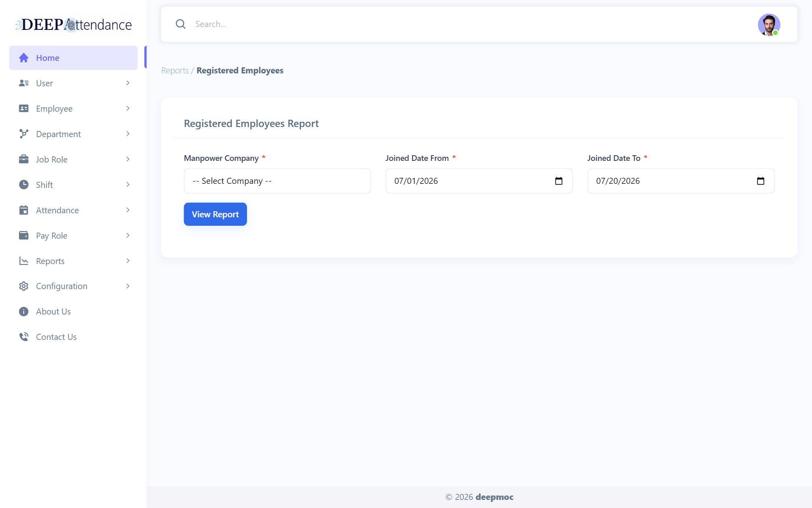Expand the Job Role menu chevron
The height and width of the screenshot is (508, 812).
point(128,159)
